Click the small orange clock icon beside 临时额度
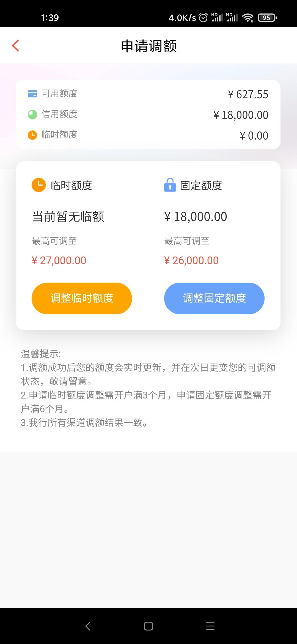The height and width of the screenshot is (644, 297). pos(32,135)
